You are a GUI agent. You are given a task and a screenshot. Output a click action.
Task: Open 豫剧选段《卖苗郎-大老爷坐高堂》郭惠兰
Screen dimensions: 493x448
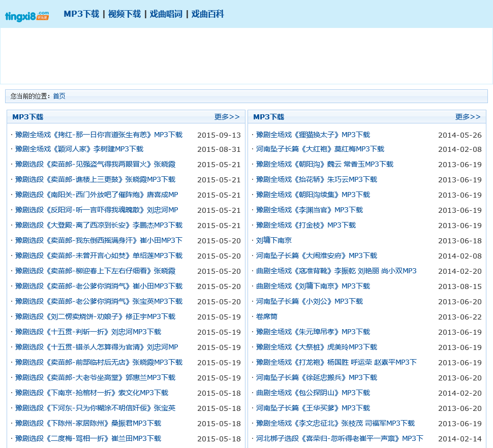95,377
